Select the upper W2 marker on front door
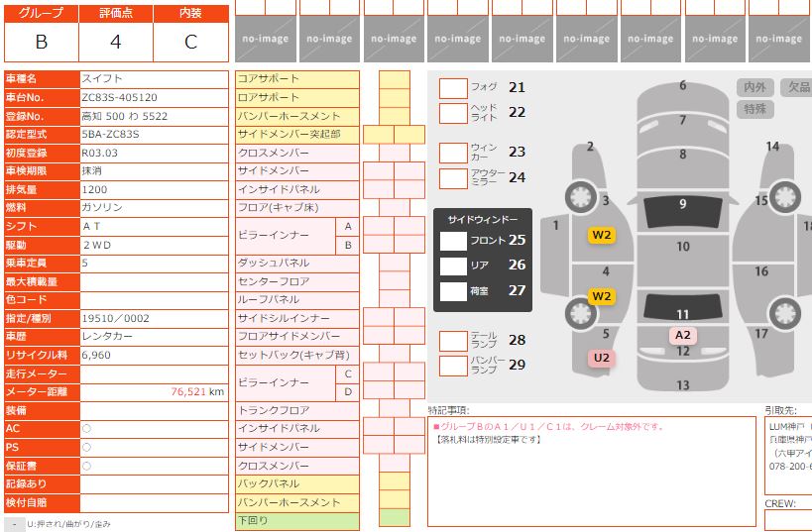812x532 pixels. pyautogui.click(x=602, y=235)
